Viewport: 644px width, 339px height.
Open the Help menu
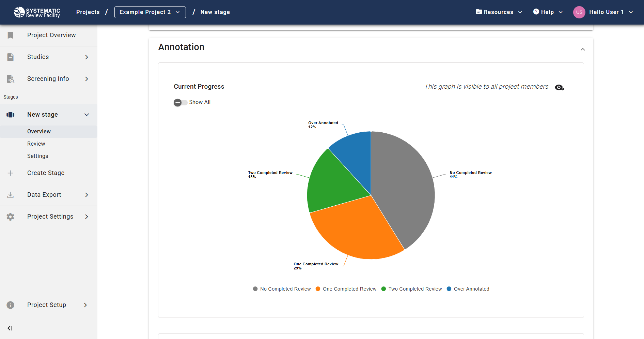[548, 12]
